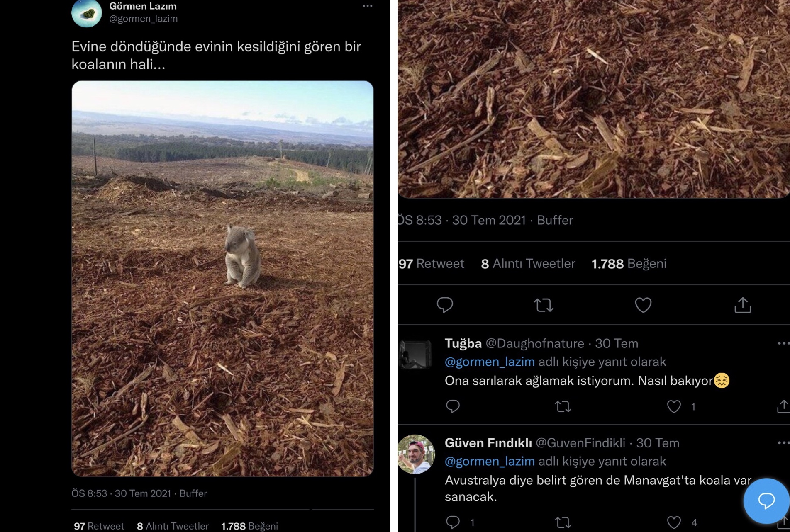The height and width of the screenshot is (532, 790).
Task: Open more options on Güven Fındıklı's reply
Action: pyautogui.click(x=783, y=443)
